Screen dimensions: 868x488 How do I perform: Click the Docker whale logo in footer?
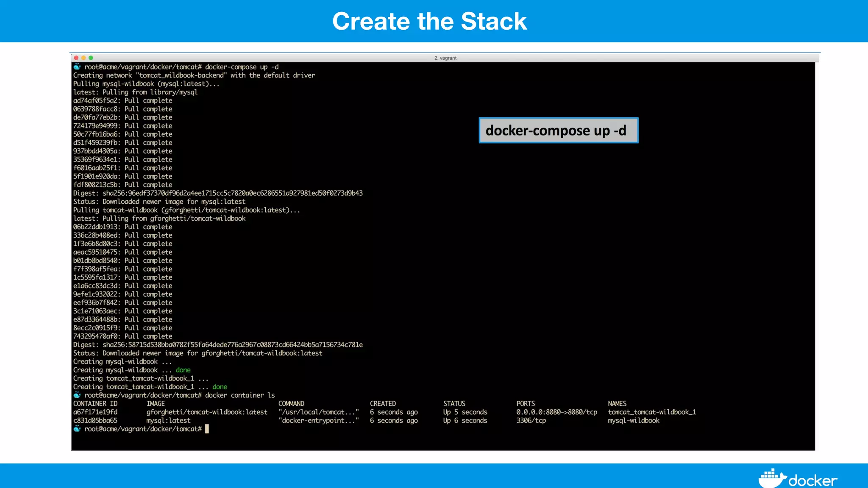(x=771, y=479)
